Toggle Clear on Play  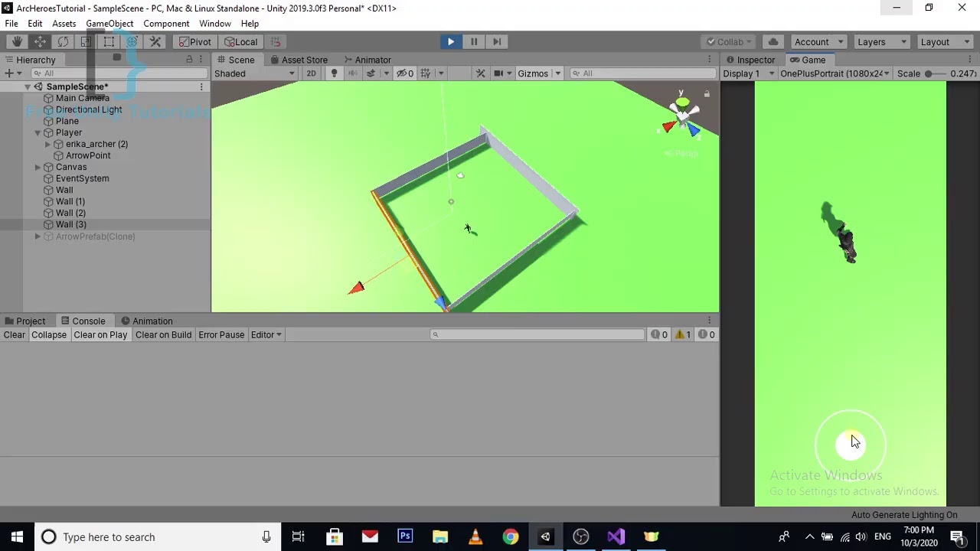click(x=100, y=334)
